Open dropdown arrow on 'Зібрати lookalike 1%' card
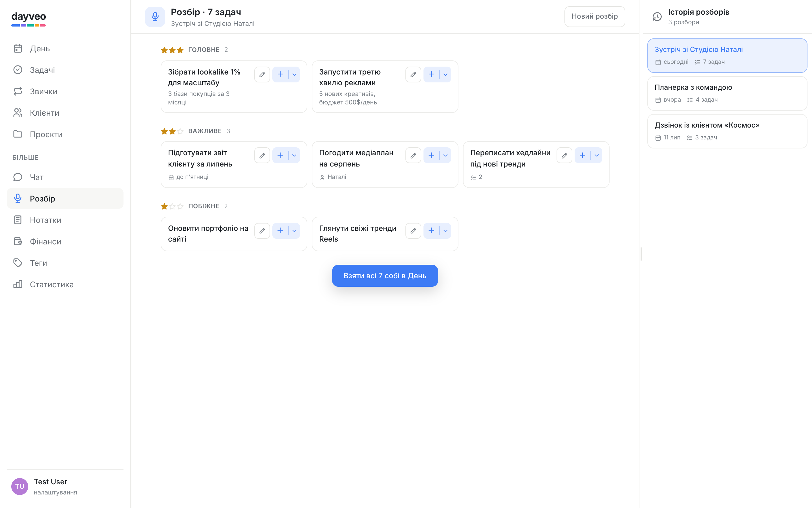Screen dimensions: 812x508 click(x=294, y=74)
